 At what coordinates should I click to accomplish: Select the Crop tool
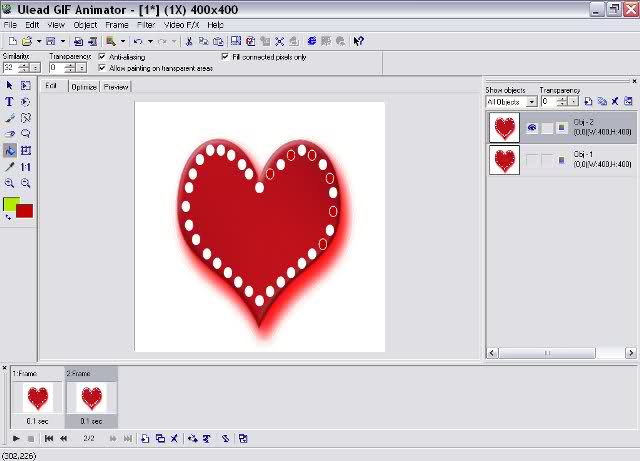click(x=26, y=150)
